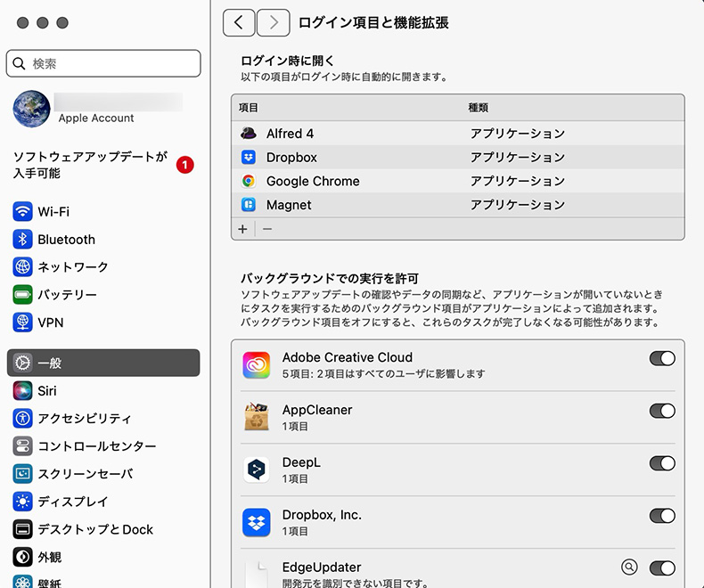
Task: Click the Adobe Creative Cloud app icon
Action: pyautogui.click(x=257, y=365)
